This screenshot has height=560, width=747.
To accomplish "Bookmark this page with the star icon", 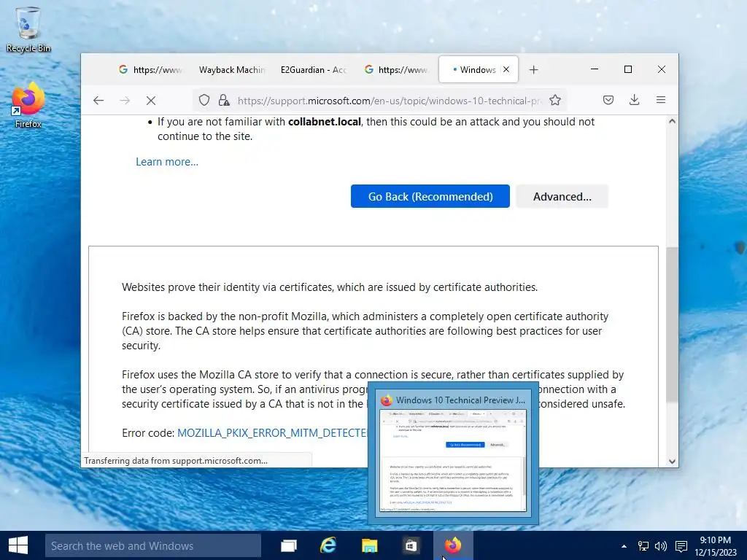I will (555, 101).
